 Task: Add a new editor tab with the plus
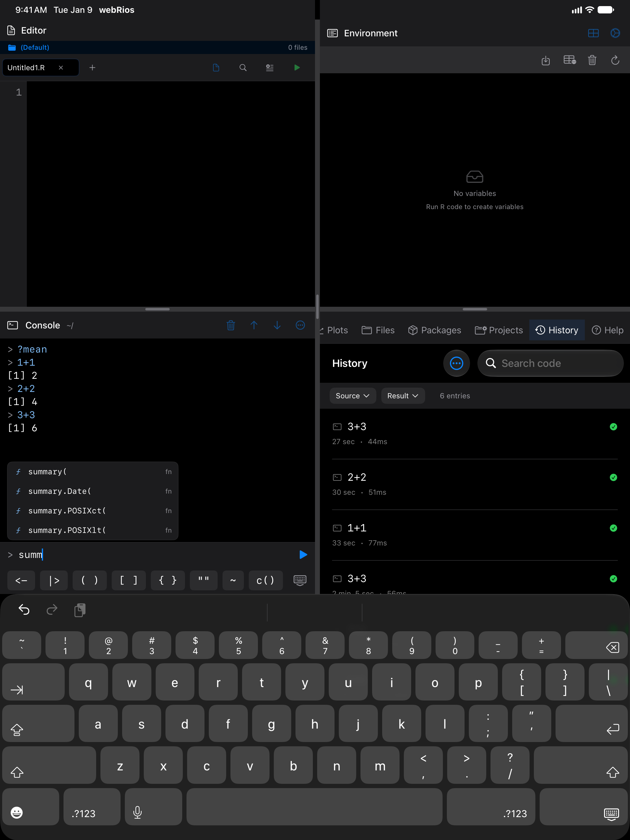pos(92,67)
